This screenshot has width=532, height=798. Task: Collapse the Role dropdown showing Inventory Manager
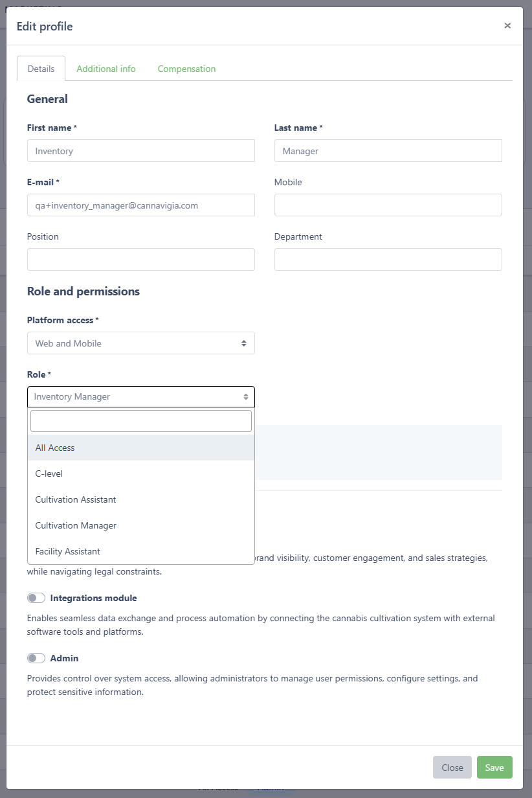click(x=141, y=396)
